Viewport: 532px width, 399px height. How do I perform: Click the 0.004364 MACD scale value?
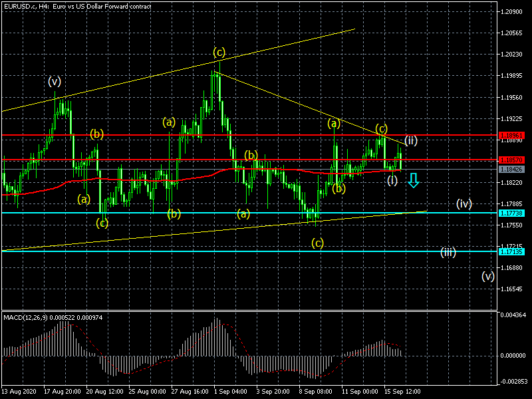point(513,315)
